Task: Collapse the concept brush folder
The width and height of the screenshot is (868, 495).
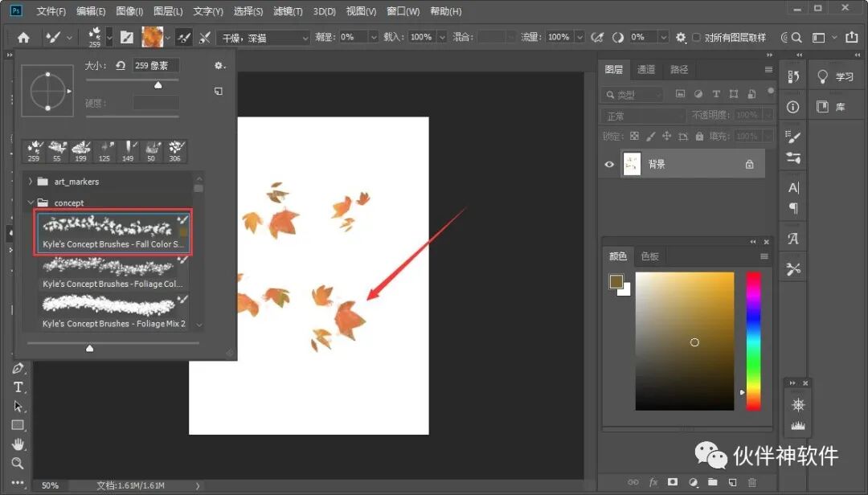Action: 31,202
